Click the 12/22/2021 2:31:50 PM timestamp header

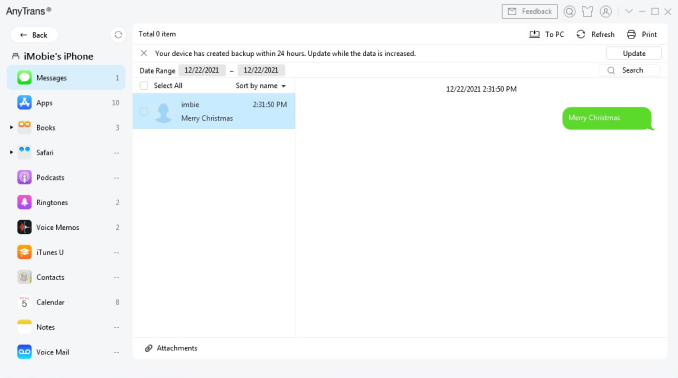pos(481,89)
